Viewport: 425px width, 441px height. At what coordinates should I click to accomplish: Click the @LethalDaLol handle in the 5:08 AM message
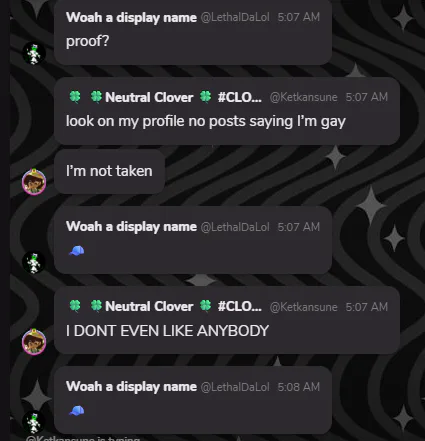[235, 387]
